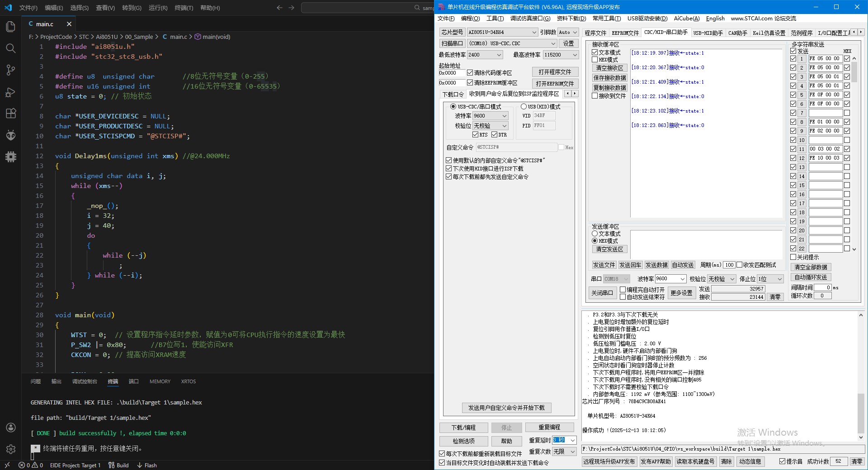This screenshot has height=470, width=868.
Task: Open the Search view in sidebar
Action: (11, 48)
